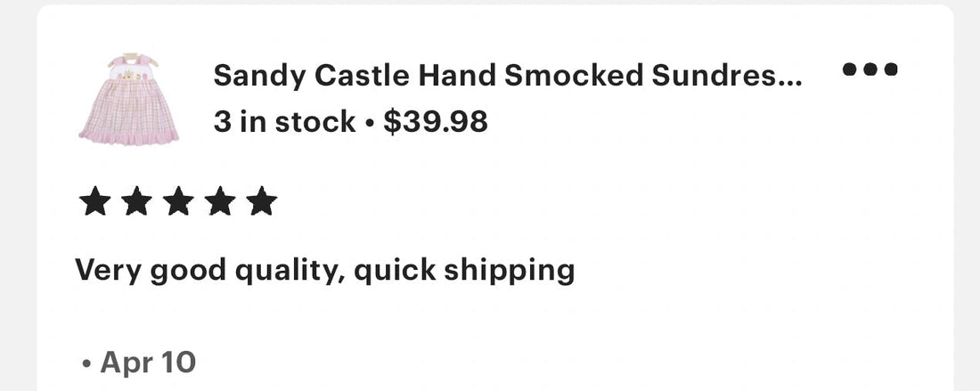
Task: Open the three-dot more options menu
Action: pyautogui.click(x=870, y=69)
